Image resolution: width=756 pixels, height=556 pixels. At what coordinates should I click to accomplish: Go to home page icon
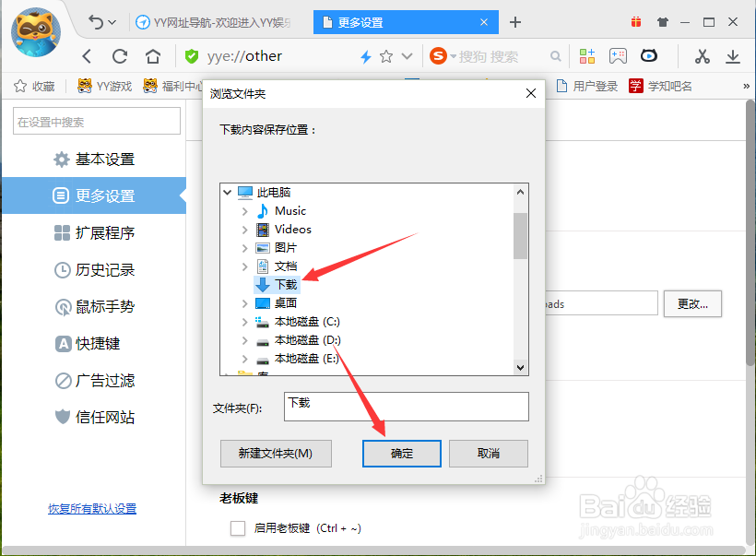pos(153,56)
